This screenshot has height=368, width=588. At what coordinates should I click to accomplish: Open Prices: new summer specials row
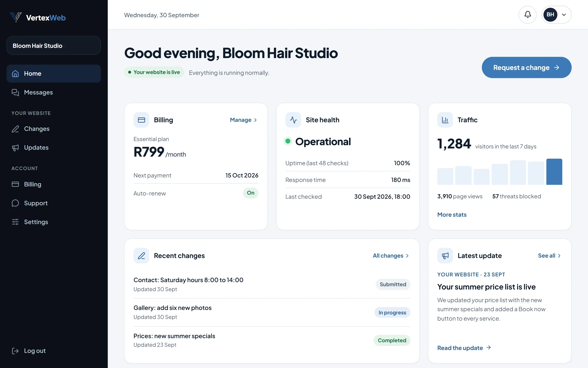[x=272, y=340]
